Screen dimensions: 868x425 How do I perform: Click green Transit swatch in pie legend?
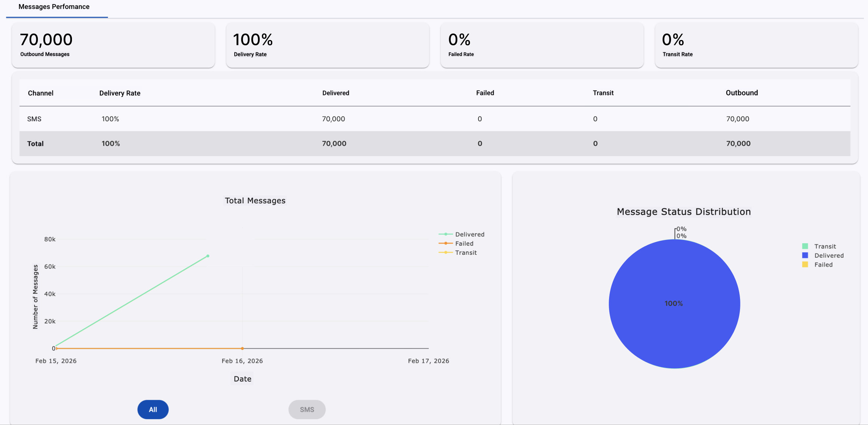[x=805, y=246]
